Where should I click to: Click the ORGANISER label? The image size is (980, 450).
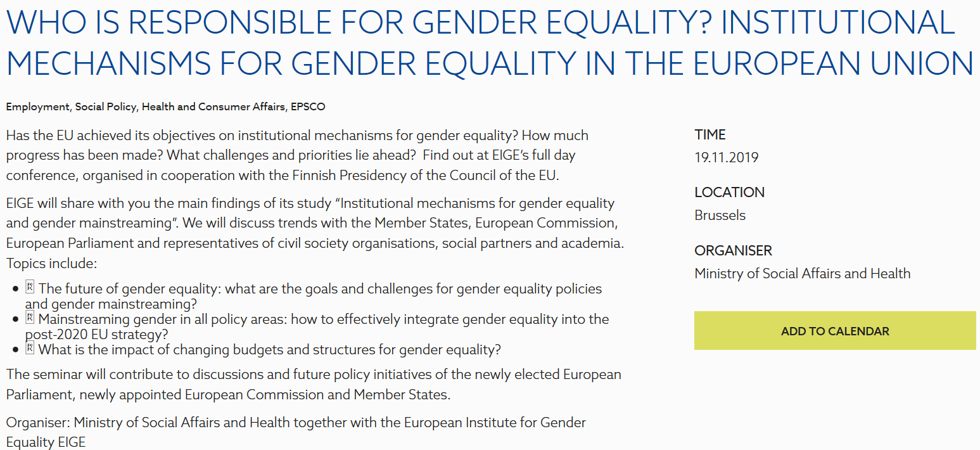tap(733, 250)
